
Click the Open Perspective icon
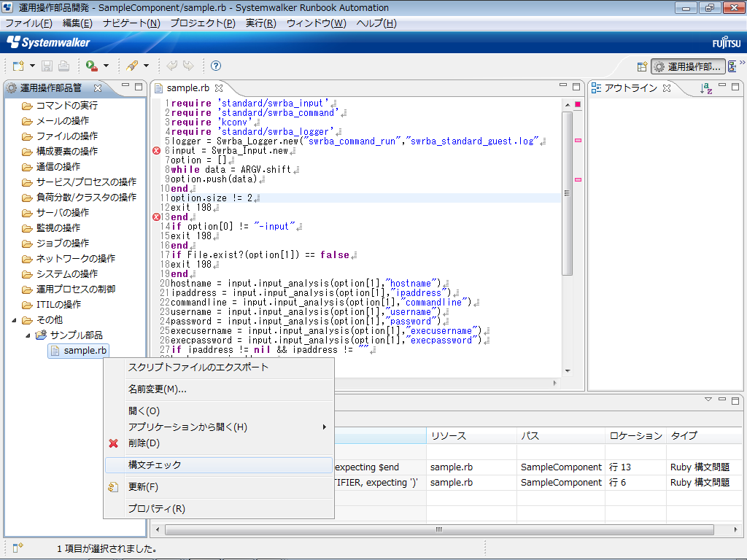[642, 66]
